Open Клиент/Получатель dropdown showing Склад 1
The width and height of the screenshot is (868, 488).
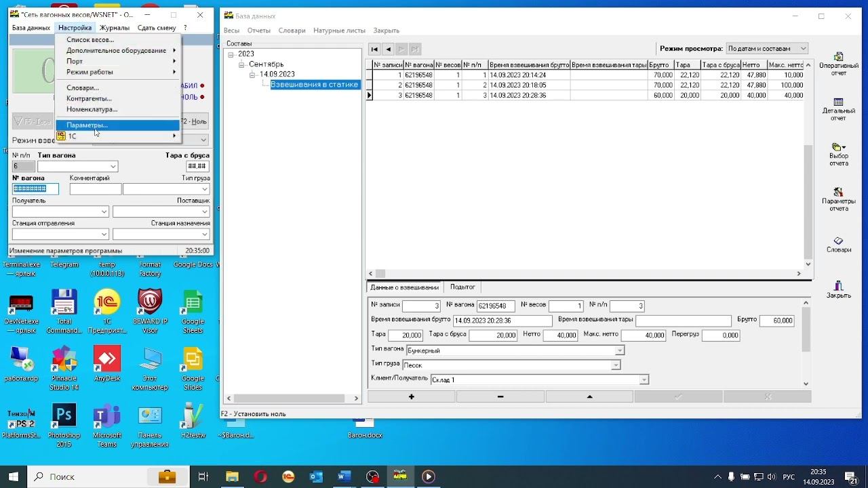pos(644,380)
